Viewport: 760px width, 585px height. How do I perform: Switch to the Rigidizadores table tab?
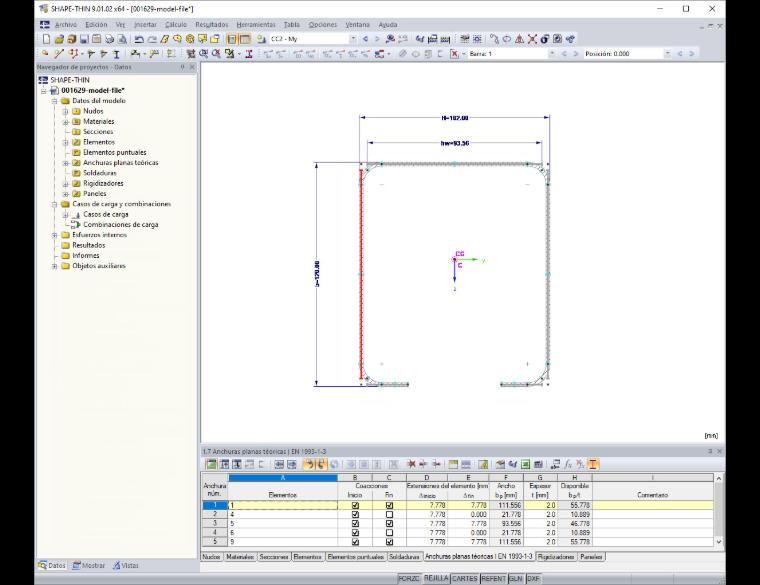point(556,557)
